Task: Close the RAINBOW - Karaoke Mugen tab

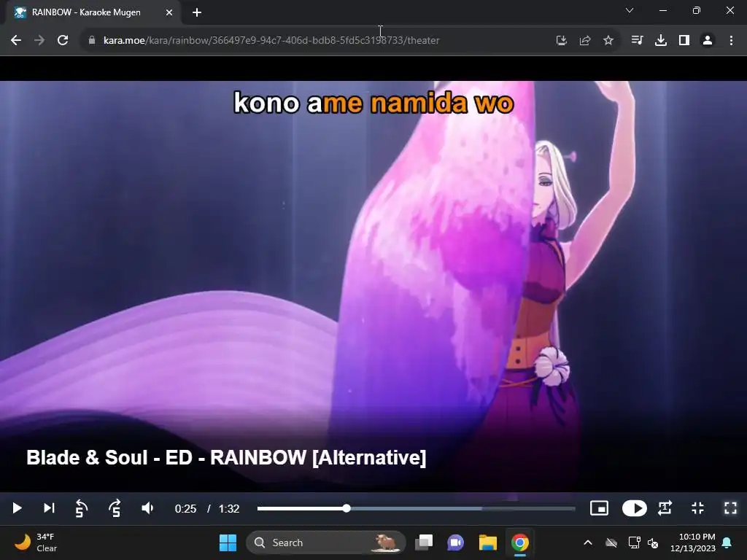Action: (x=169, y=12)
